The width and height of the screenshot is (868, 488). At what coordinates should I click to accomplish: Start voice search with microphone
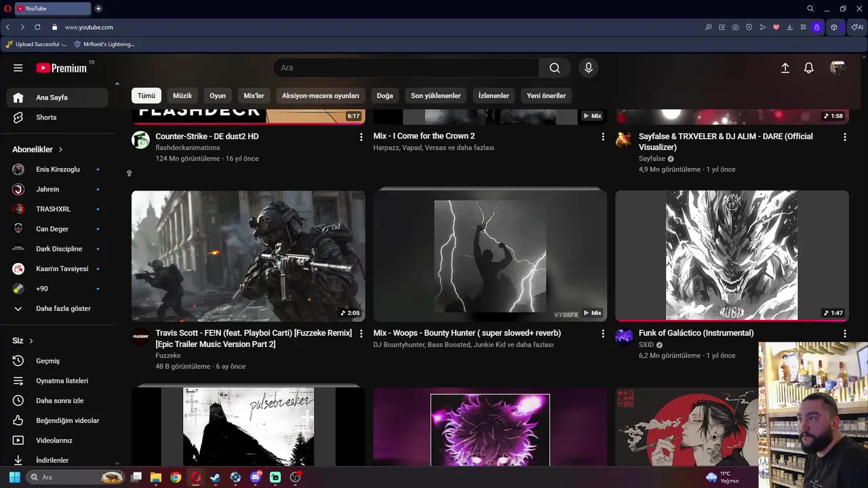[589, 68]
